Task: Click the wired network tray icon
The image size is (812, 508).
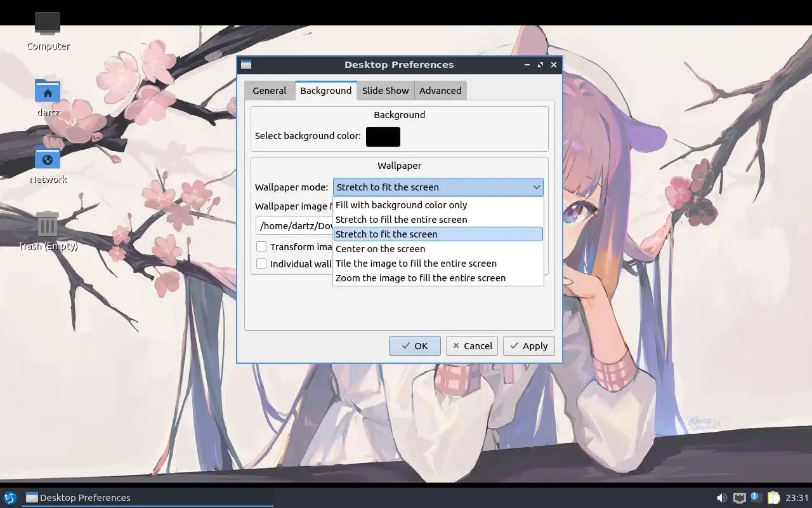Action: coord(739,498)
